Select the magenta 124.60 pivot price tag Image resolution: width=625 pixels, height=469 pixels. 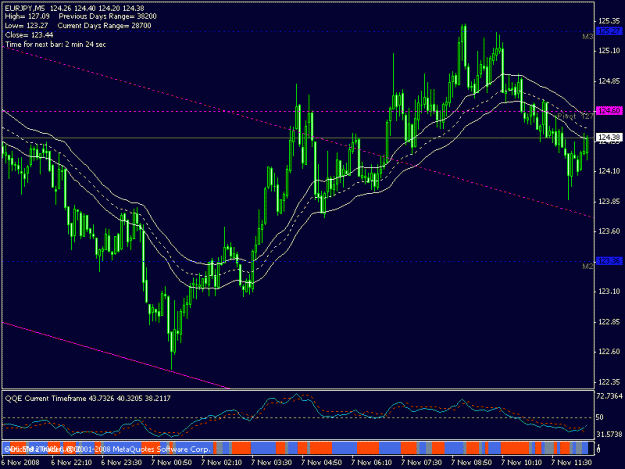click(609, 111)
